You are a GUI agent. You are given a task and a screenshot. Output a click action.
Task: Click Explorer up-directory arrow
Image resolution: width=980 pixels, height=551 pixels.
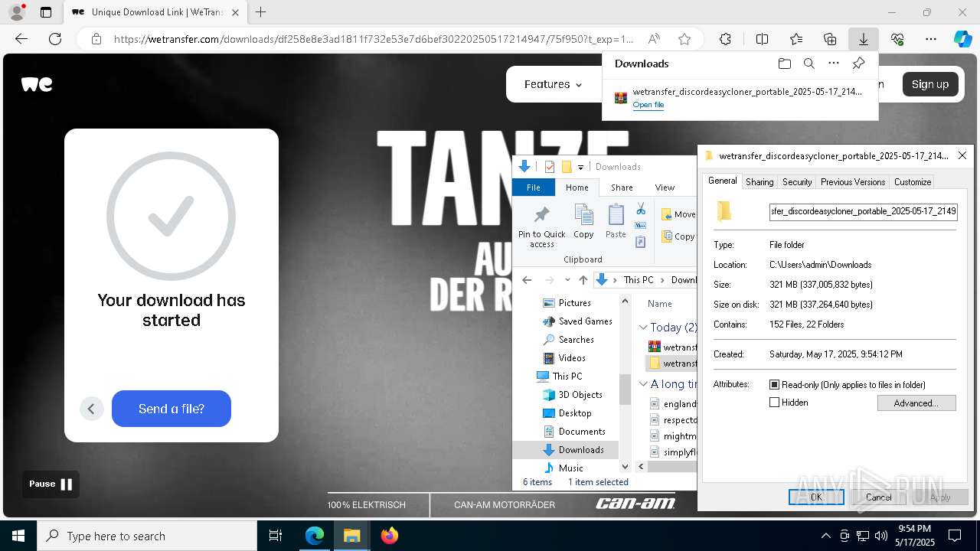click(x=583, y=280)
